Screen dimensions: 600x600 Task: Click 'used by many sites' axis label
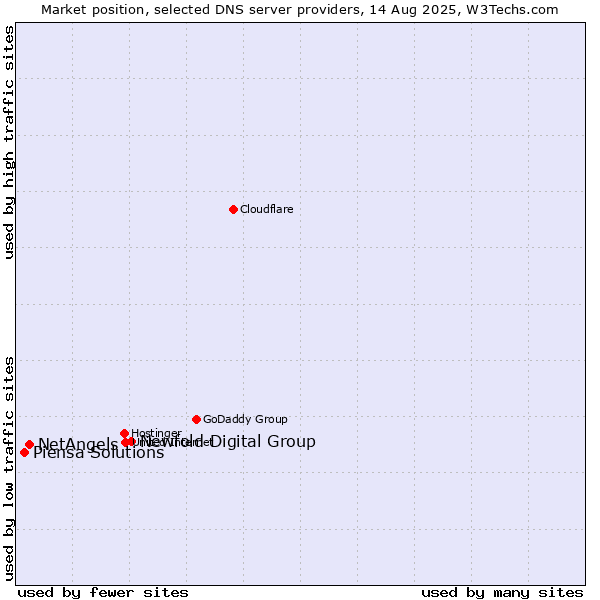(502, 593)
